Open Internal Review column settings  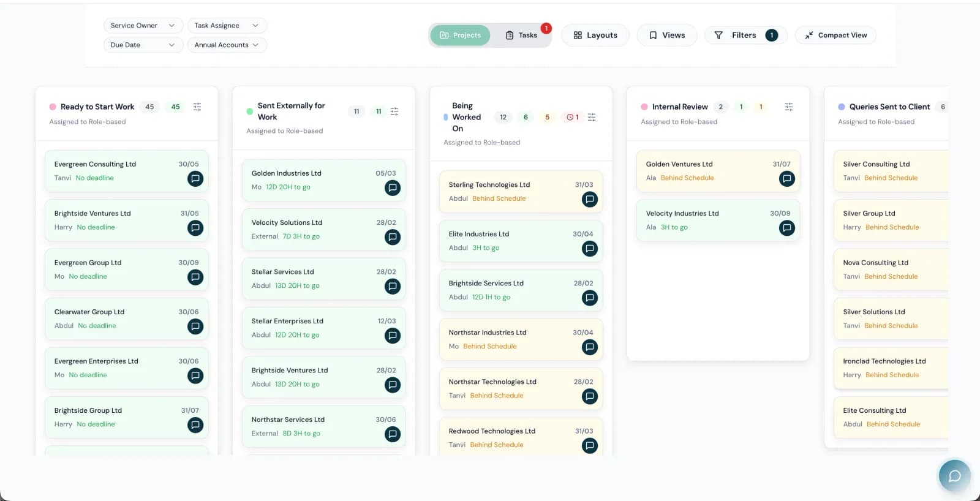tap(789, 107)
